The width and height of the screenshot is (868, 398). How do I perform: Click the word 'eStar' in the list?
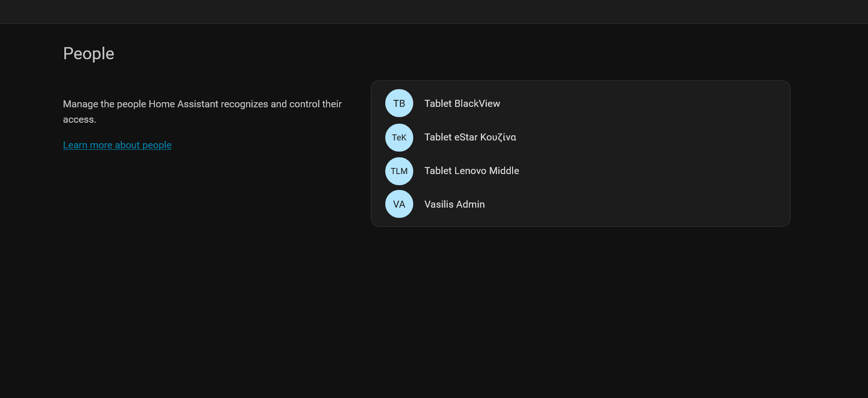pyautogui.click(x=466, y=137)
